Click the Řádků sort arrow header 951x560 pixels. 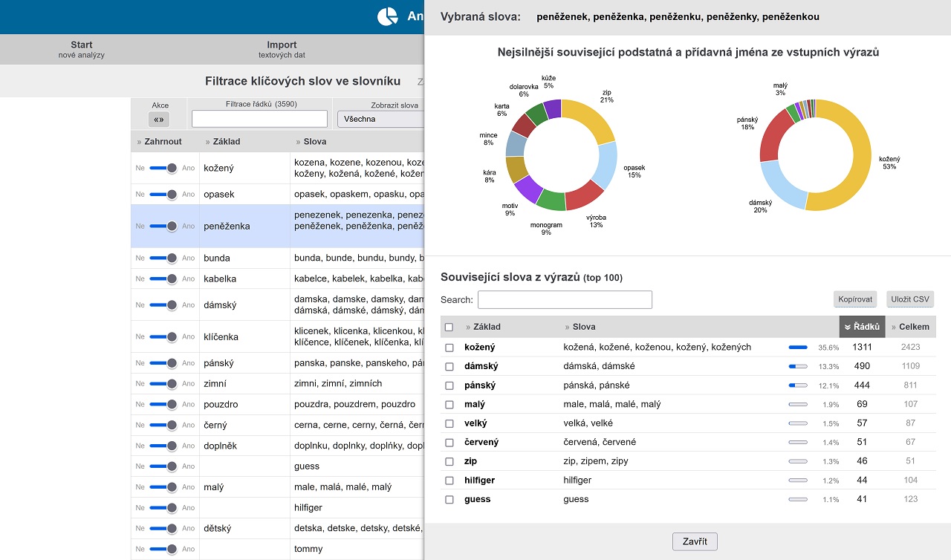pos(862,327)
